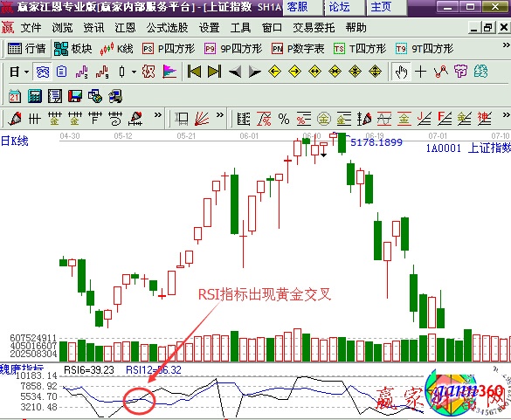Click the red 速 speed-lines icon
The height and width of the screenshot is (420, 511).
484,119
